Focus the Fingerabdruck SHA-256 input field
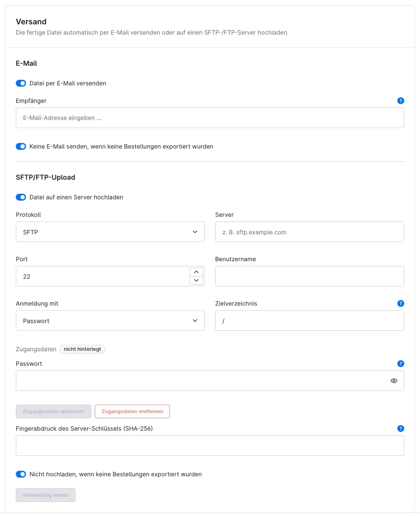The width and height of the screenshot is (420, 516). click(x=210, y=446)
